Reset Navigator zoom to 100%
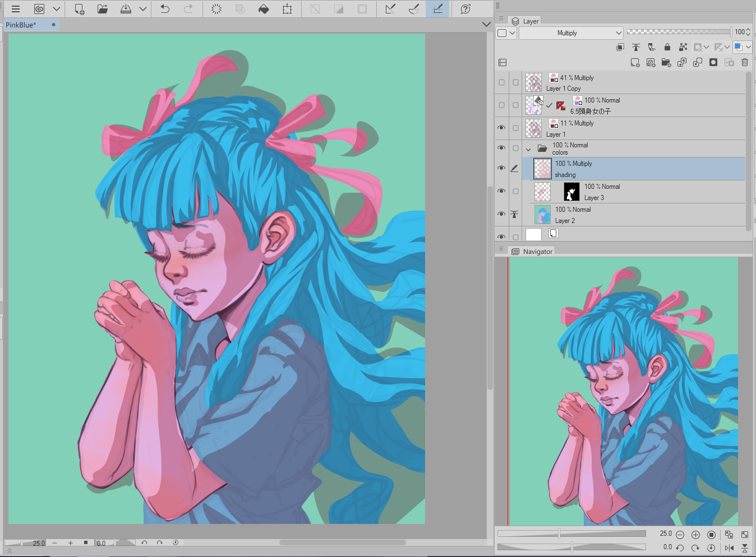The height and width of the screenshot is (557, 756). point(711,535)
